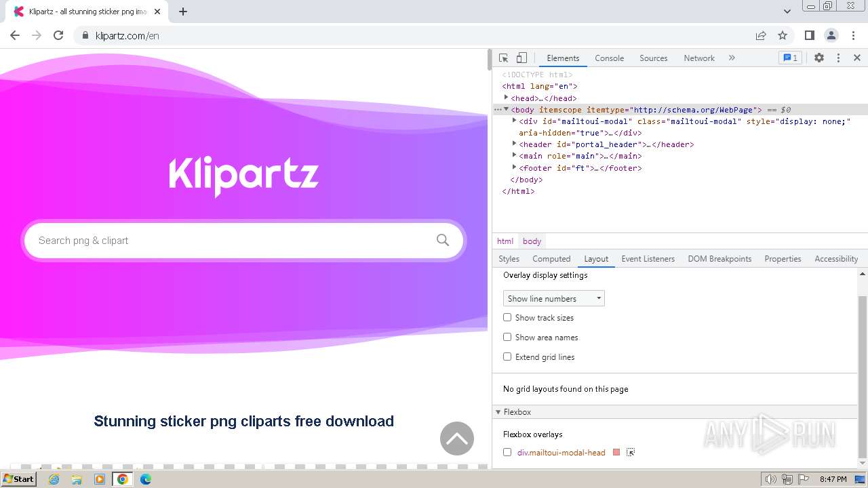The width and height of the screenshot is (868, 488).
Task: Open the Computed pane tab
Action: pyautogui.click(x=551, y=259)
